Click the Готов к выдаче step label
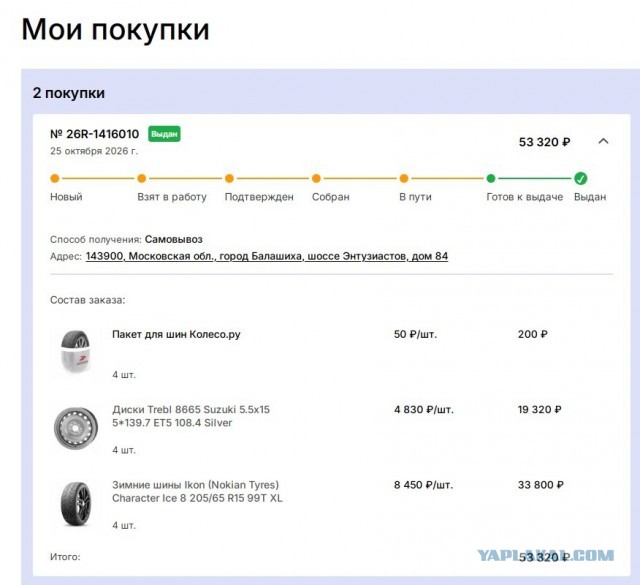 [524, 197]
